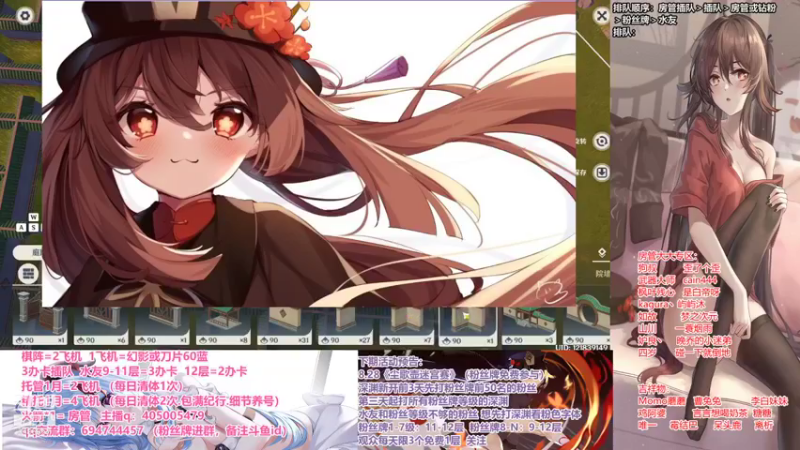800x450 pixels.
Task: Select the round moon gate furnishing
Action: 587,327
